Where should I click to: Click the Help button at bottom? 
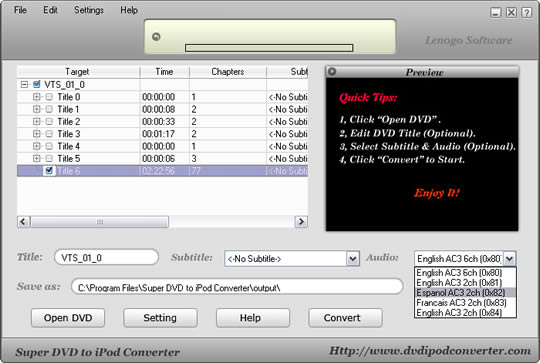[x=253, y=318]
